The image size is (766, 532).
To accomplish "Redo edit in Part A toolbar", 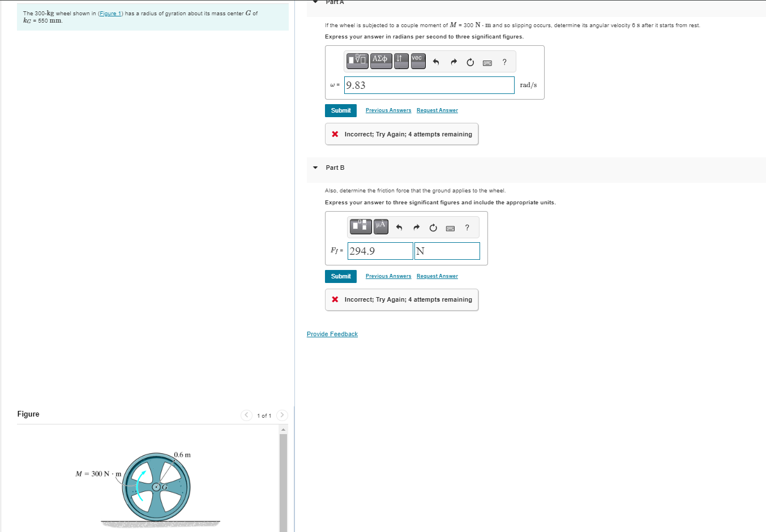I will 453,62.
